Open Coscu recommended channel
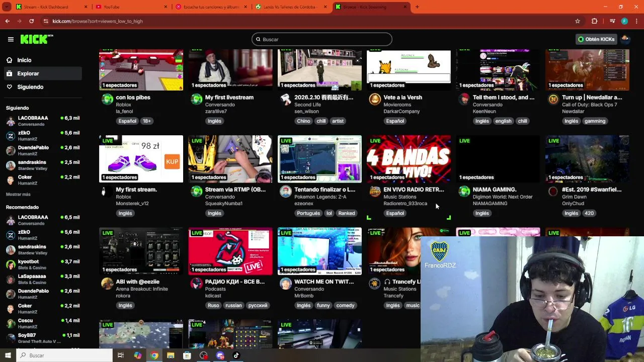644x362 pixels. click(43, 323)
